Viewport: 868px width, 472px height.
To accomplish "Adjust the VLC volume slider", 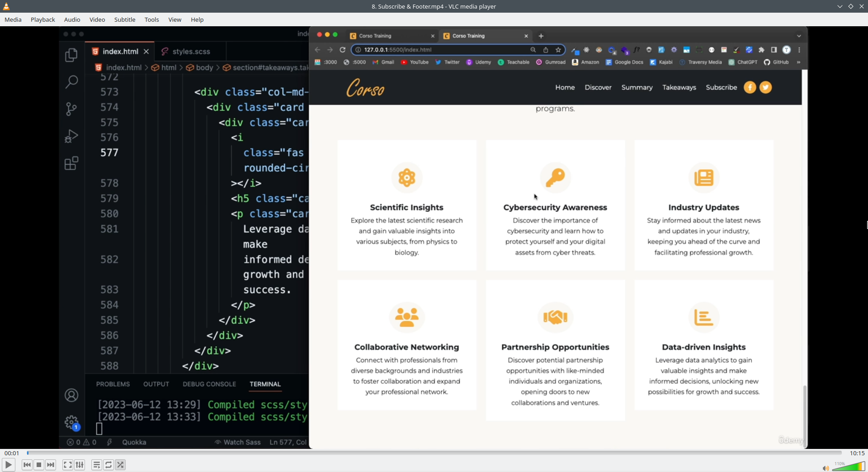I will point(849,466).
